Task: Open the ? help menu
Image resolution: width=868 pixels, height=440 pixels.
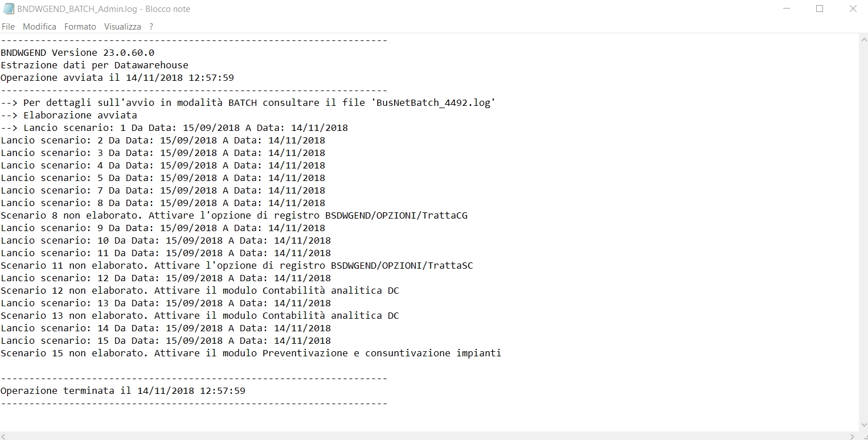Action: click(x=151, y=27)
